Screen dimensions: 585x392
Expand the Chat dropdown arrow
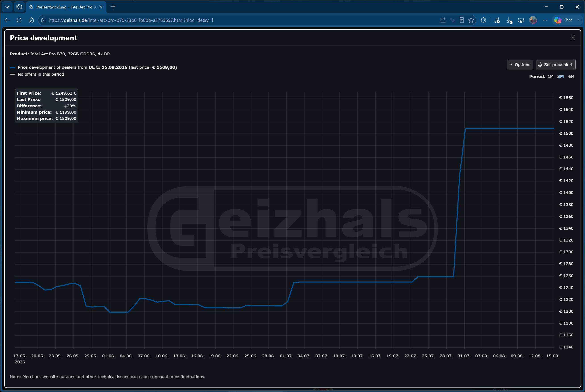(x=579, y=20)
